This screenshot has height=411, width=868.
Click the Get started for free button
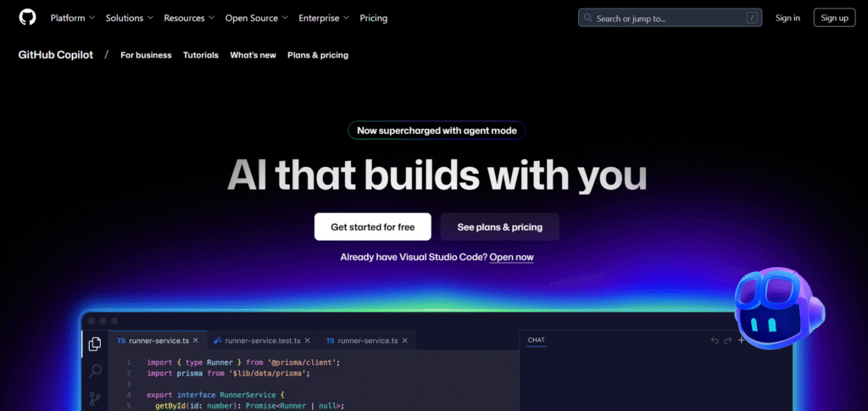[x=372, y=227]
